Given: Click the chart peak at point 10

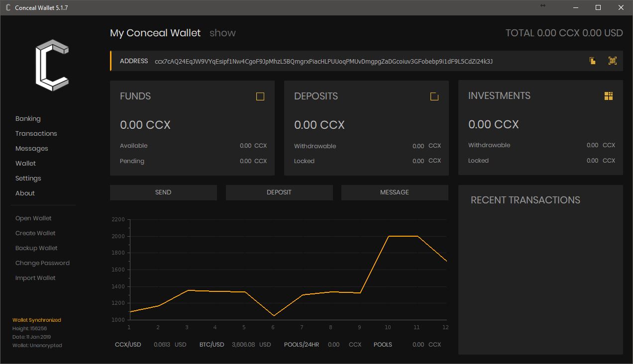Looking at the screenshot, I should coord(388,236).
